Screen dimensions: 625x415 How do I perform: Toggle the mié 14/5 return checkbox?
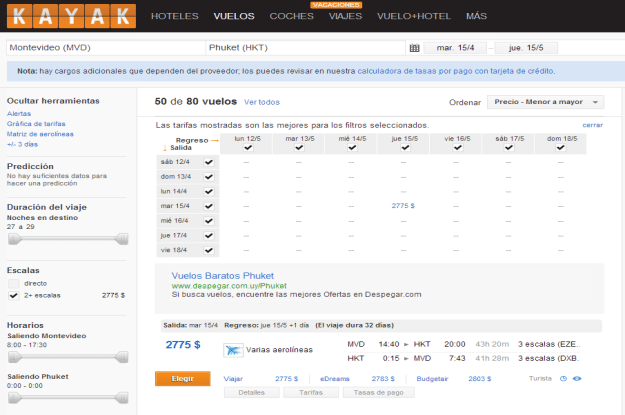click(x=352, y=148)
